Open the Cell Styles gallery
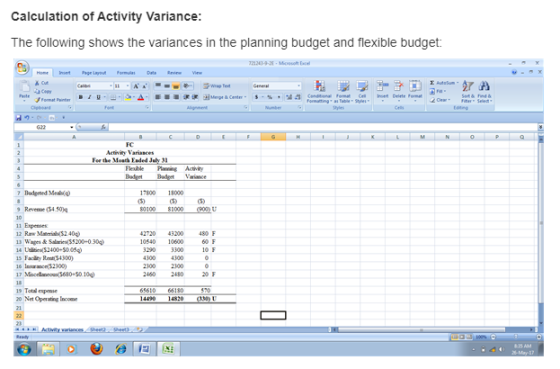The image size is (560, 369). click(x=362, y=92)
